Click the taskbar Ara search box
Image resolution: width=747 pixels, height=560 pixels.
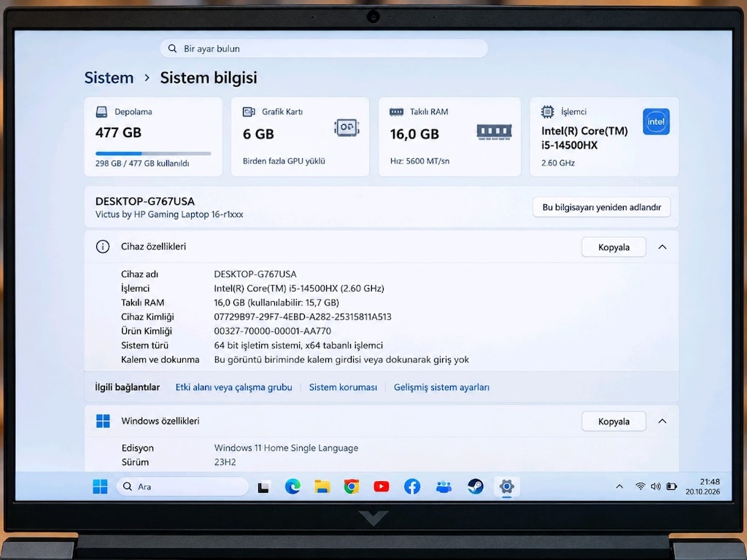[x=182, y=486]
